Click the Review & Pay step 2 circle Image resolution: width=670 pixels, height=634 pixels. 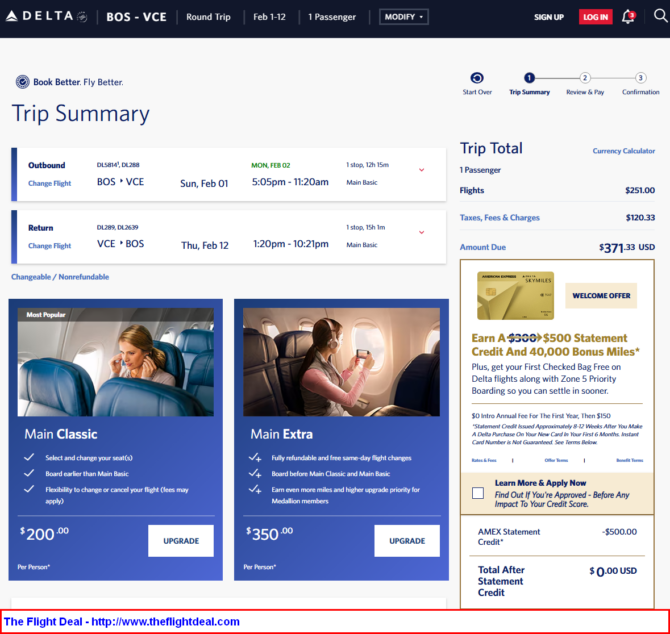pos(585,78)
